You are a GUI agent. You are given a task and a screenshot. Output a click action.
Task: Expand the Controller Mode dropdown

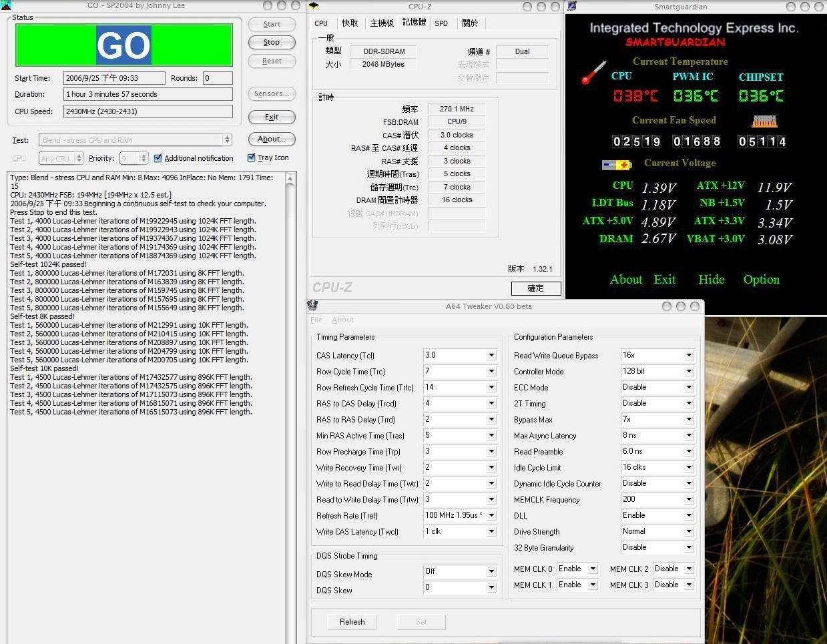point(689,371)
